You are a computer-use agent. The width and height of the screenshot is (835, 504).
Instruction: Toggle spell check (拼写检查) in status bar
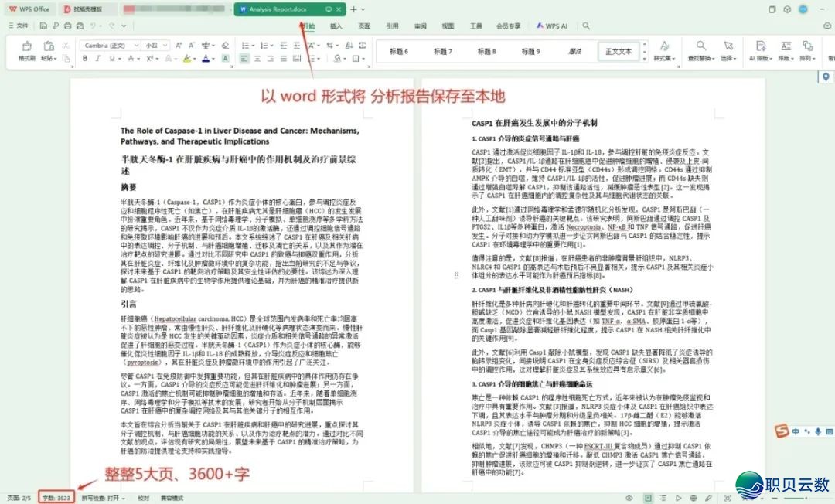point(103,499)
